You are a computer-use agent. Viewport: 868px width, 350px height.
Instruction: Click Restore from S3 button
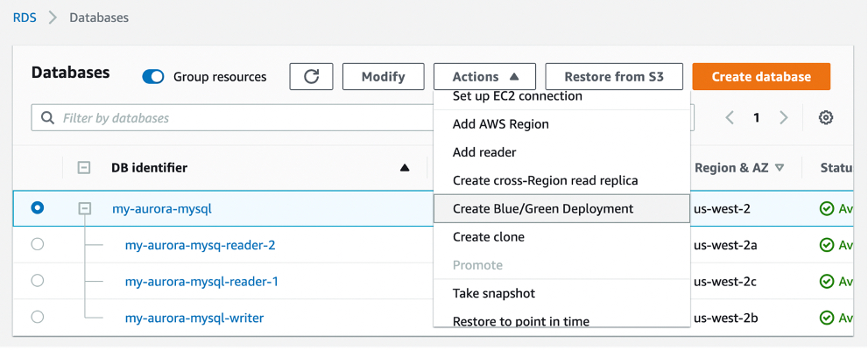click(614, 76)
